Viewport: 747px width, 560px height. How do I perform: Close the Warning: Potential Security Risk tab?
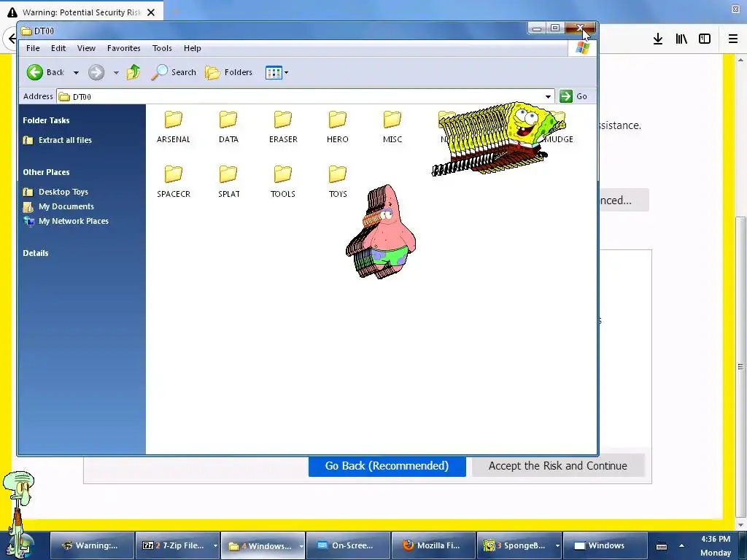tap(151, 12)
